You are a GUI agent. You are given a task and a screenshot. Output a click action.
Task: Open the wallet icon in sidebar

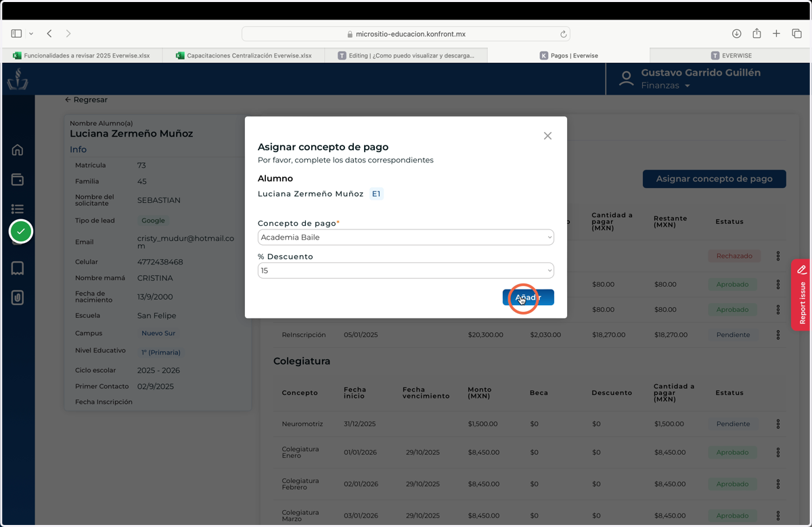pos(18,179)
